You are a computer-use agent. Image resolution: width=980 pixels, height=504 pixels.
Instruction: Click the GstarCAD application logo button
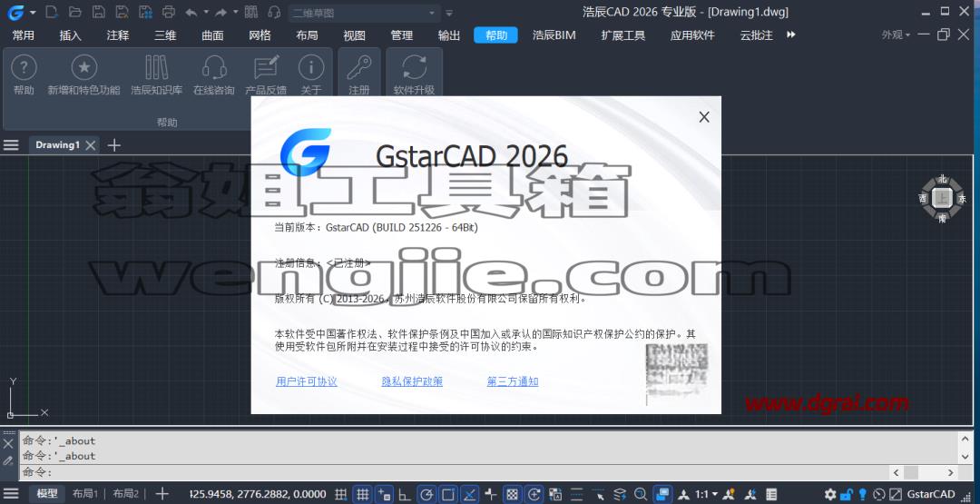pos(15,12)
